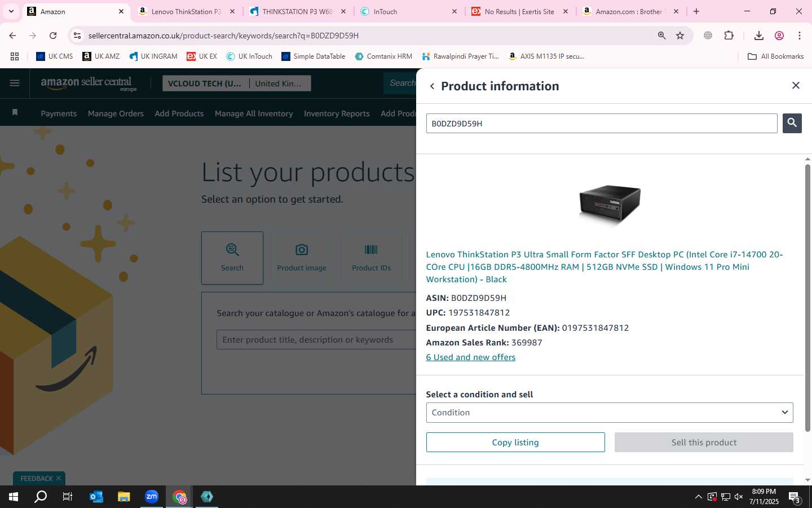Viewport: 812px width, 508px height.
Task: Open UK CMS bookmark
Action: [x=55, y=56]
